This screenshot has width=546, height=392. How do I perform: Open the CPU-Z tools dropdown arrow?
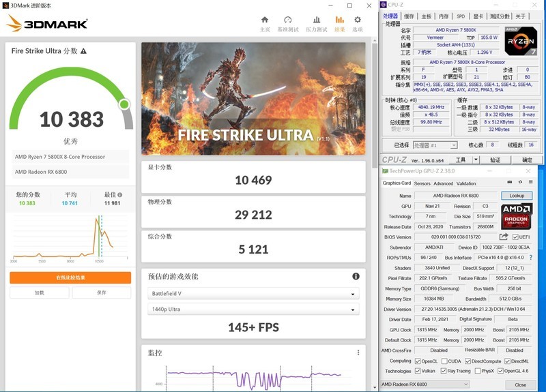476,160
